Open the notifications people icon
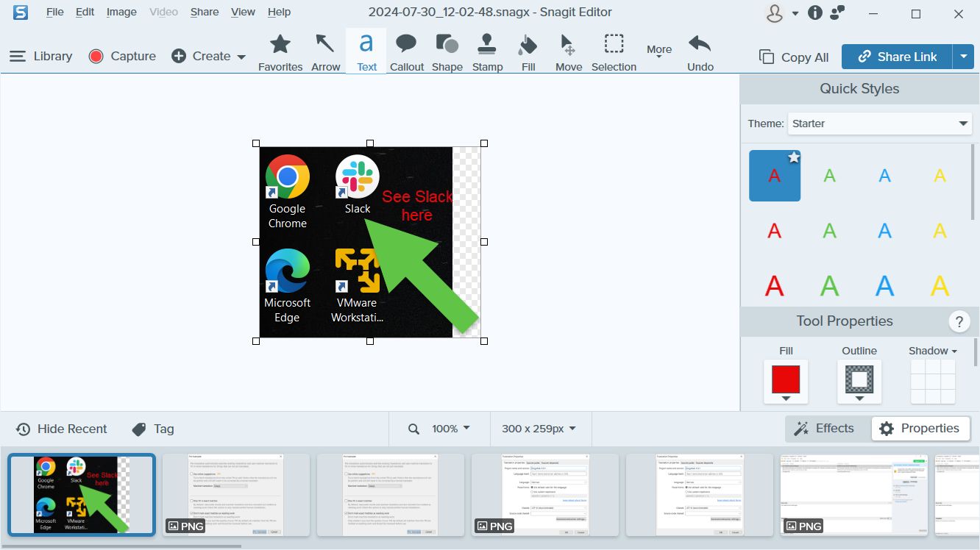The image size is (980, 550). pos(837,12)
